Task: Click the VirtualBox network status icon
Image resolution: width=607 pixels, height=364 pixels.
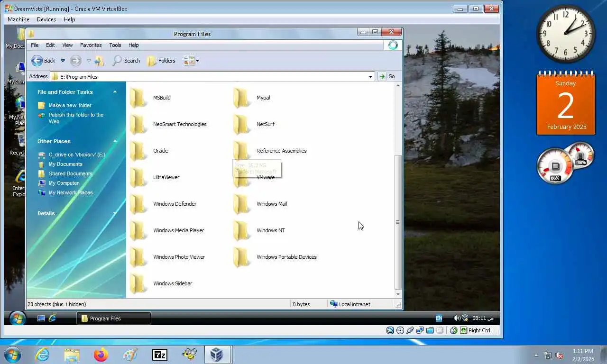Action: click(420, 330)
